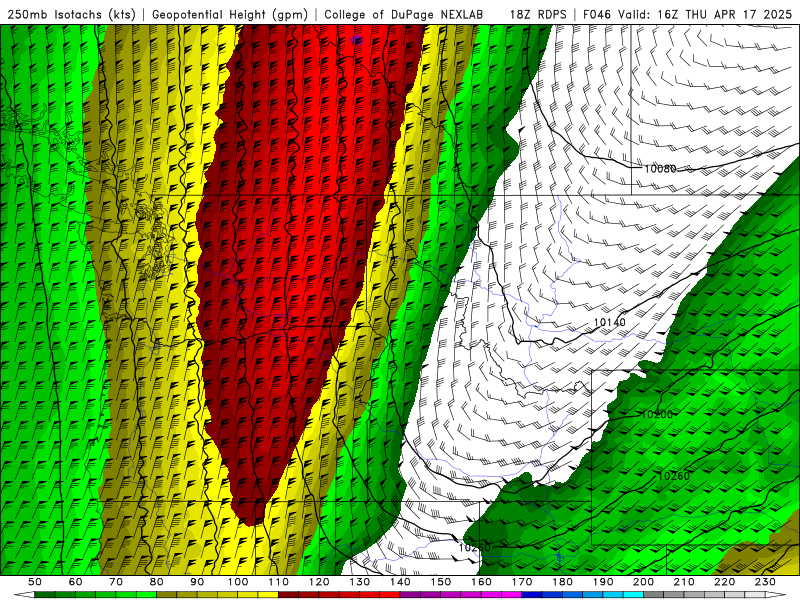The width and height of the screenshot is (800, 600).
Task: Click the 60 value on the colorbar scale
Action: coord(75,582)
